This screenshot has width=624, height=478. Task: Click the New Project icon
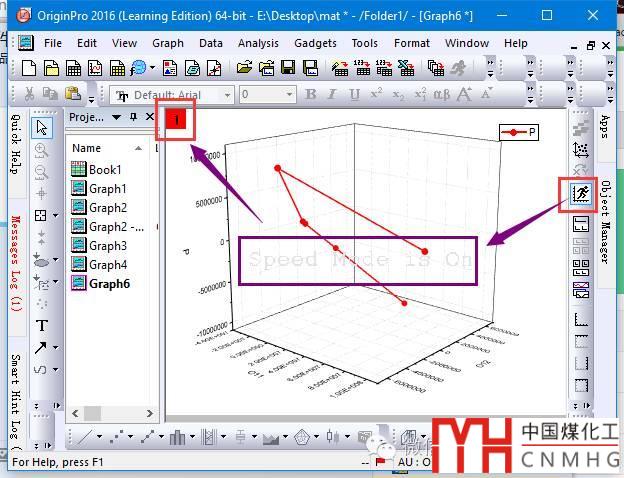click(x=28, y=68)
